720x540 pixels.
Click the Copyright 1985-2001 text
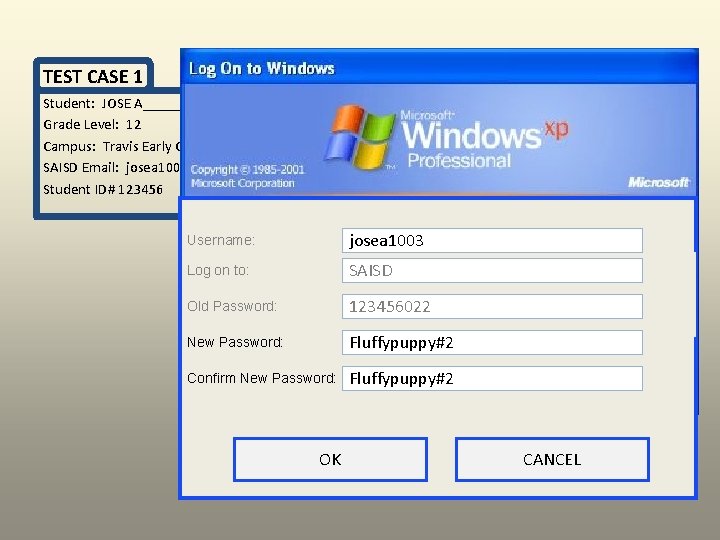[x=248, y=170]
